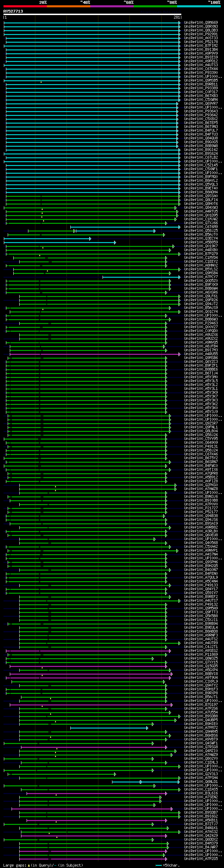The width and height of the screenshot is (224, 868).
Task: Select the UniRef100_A0ST33 label
Action: pyautogui.click(x=201, y=38)
